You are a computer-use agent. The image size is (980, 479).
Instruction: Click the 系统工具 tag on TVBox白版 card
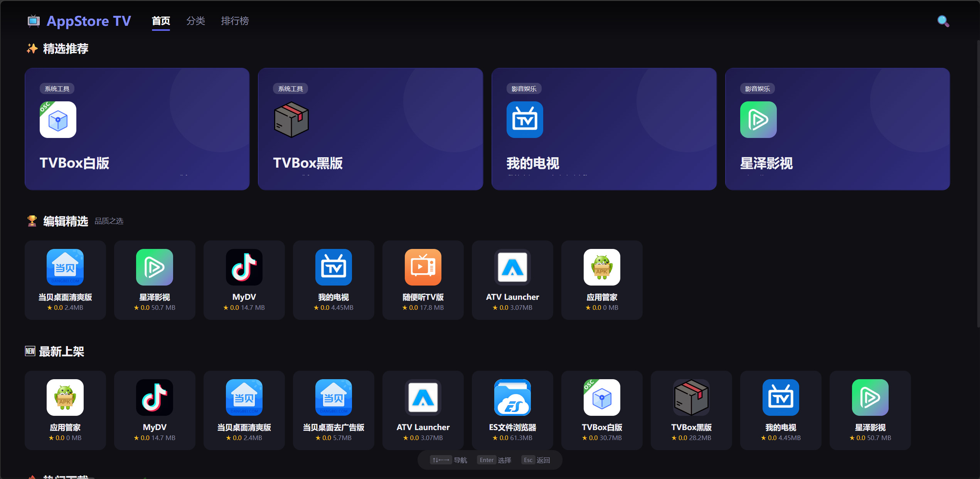coord(57,89)
